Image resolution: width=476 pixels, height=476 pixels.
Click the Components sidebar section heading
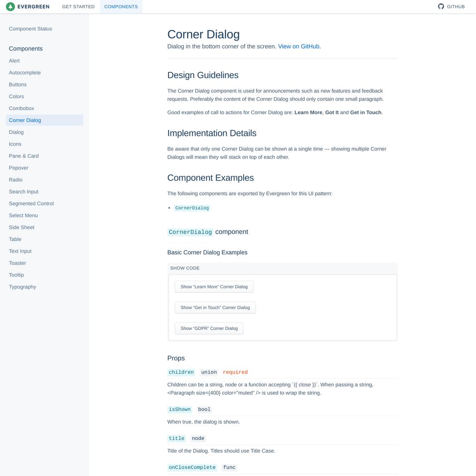pyautogui.click(x=26, y=49)
